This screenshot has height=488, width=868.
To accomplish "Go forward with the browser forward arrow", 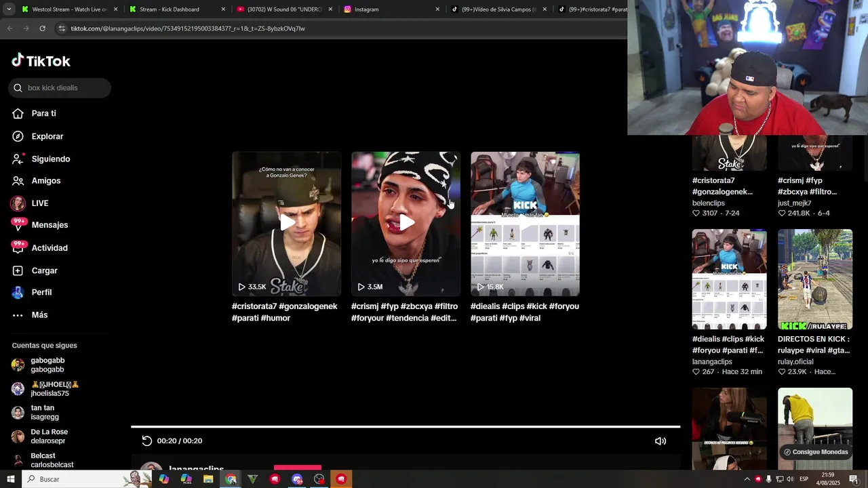I will click(x=26, y=28).
